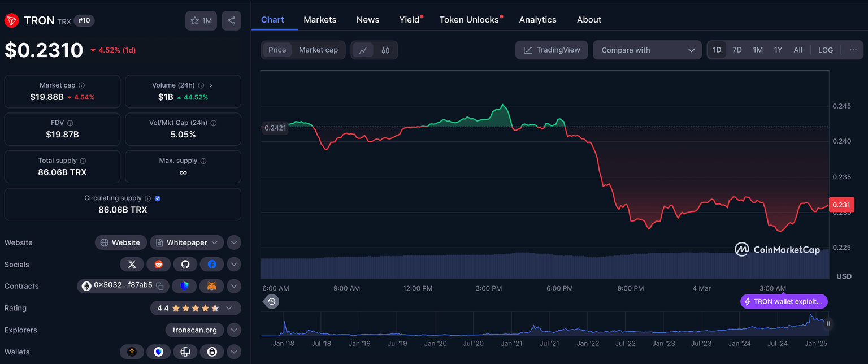Open the GitHub social link
This screenshot has width=868, height=364.
coord(185,264)
